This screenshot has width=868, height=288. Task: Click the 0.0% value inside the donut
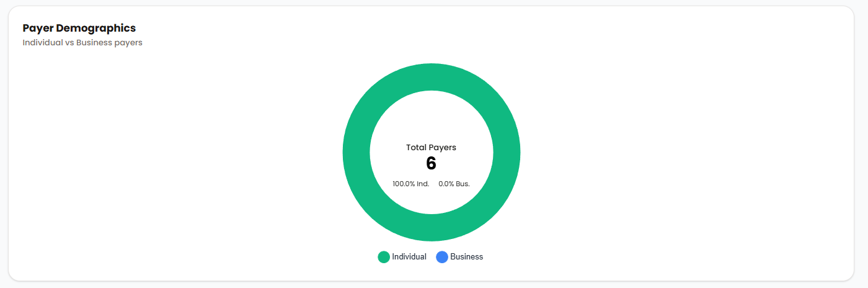click(446, 184)
